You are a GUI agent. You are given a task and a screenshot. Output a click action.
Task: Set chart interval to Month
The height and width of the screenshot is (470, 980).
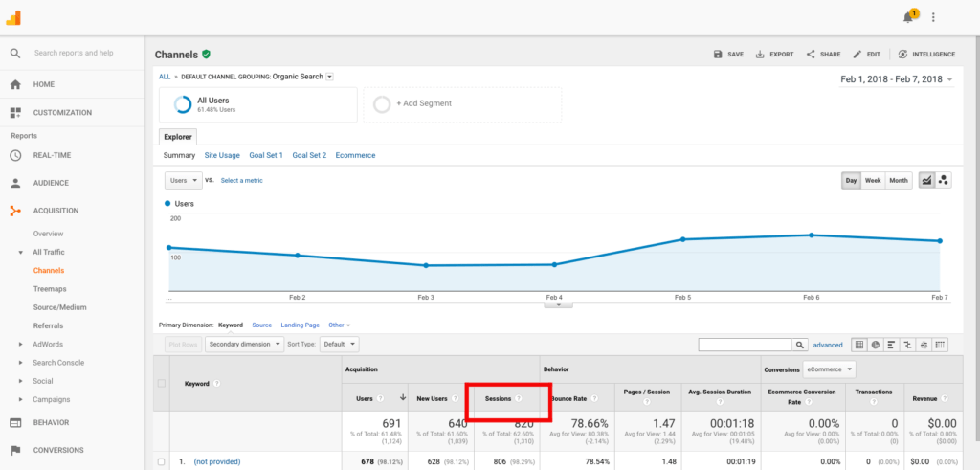point(898,180)
